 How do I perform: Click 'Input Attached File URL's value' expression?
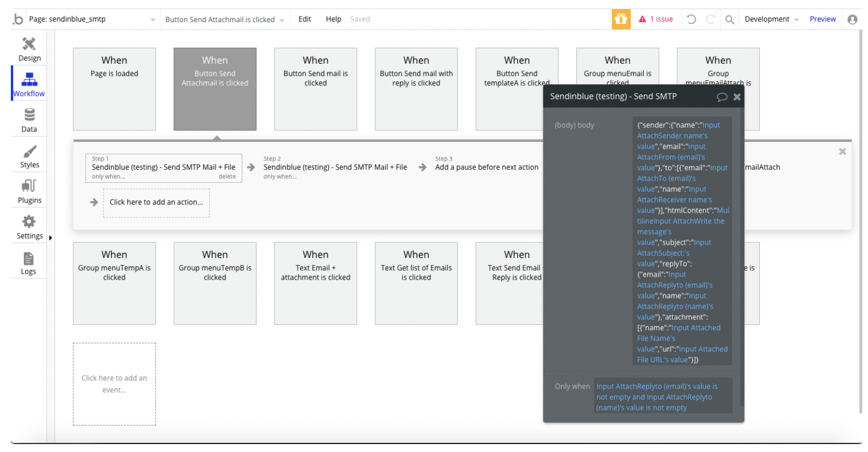click(x=682, y=355)
